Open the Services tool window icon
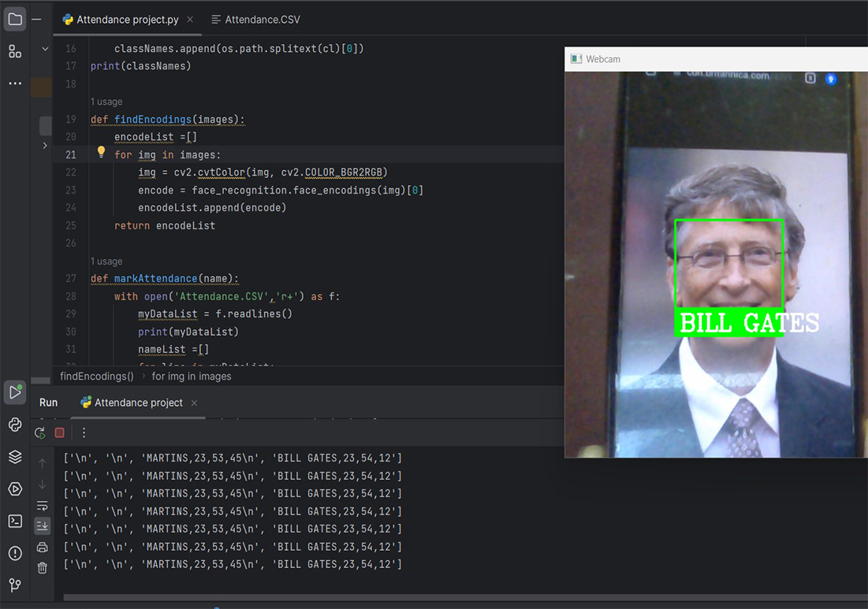The image size is (868, 609). tap(15, 489)
